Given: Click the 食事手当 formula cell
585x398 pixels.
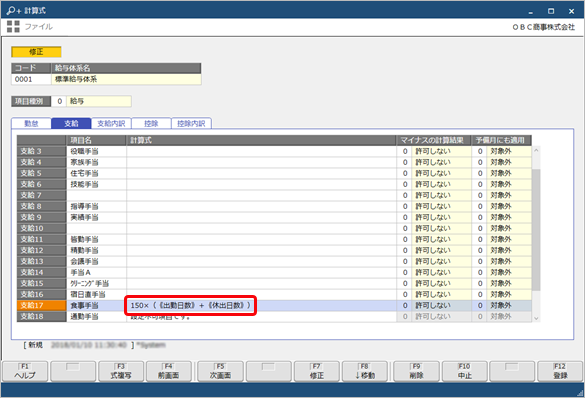Looking at the screenshot, I should point(261,305).
